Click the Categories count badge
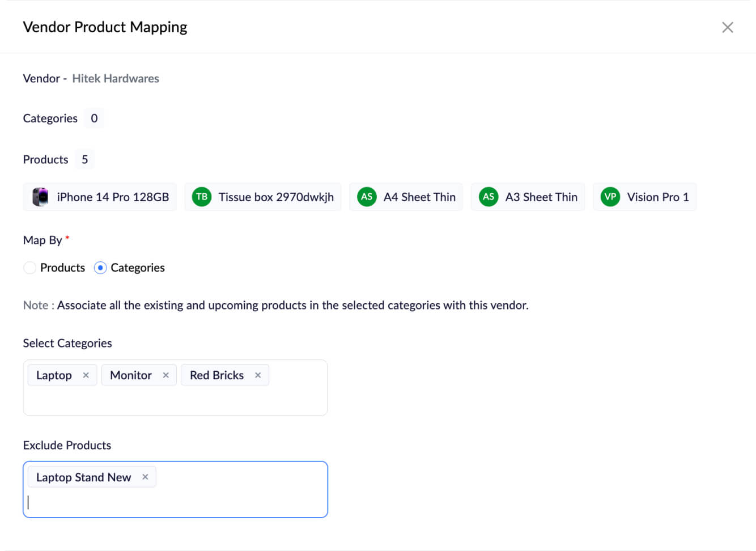 pyautogui.click(x=94, y=118)
